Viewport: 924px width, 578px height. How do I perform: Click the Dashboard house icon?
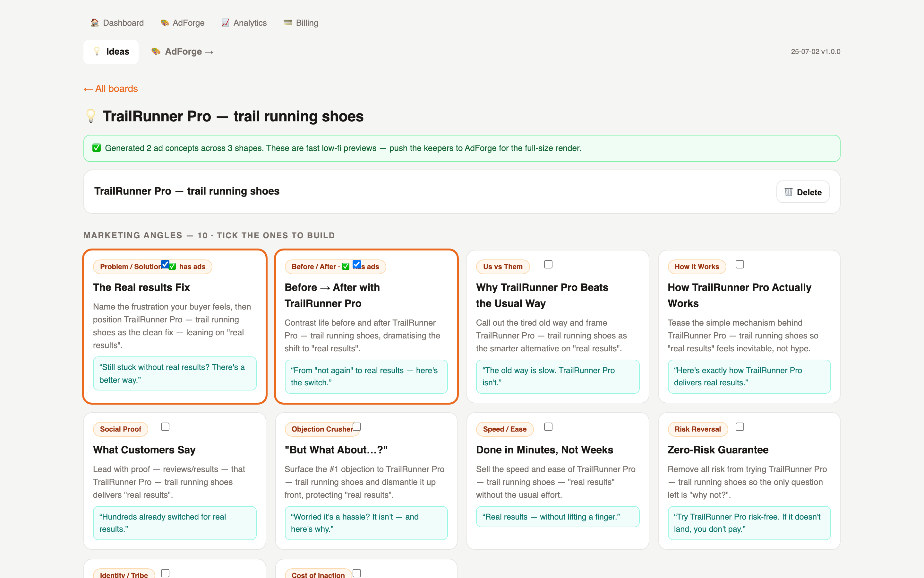click(94, 22)
